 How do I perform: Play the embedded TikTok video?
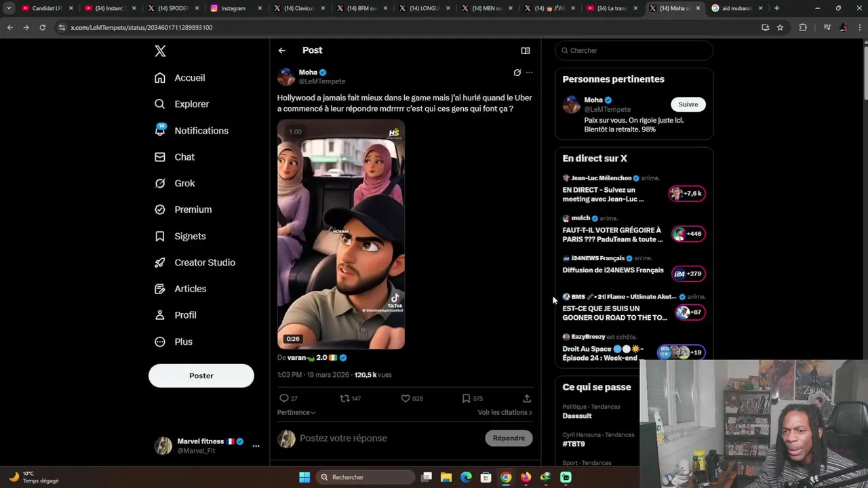[x=341, y=235]
